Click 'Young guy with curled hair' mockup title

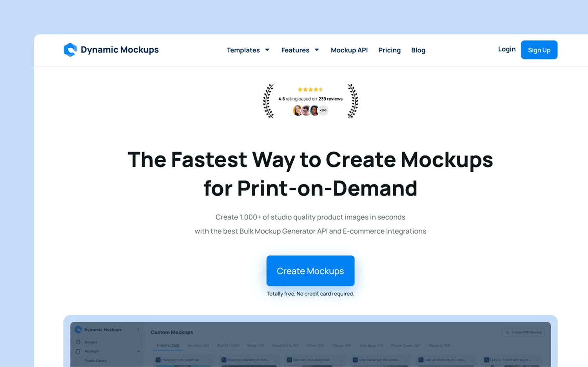click(180, 360)
